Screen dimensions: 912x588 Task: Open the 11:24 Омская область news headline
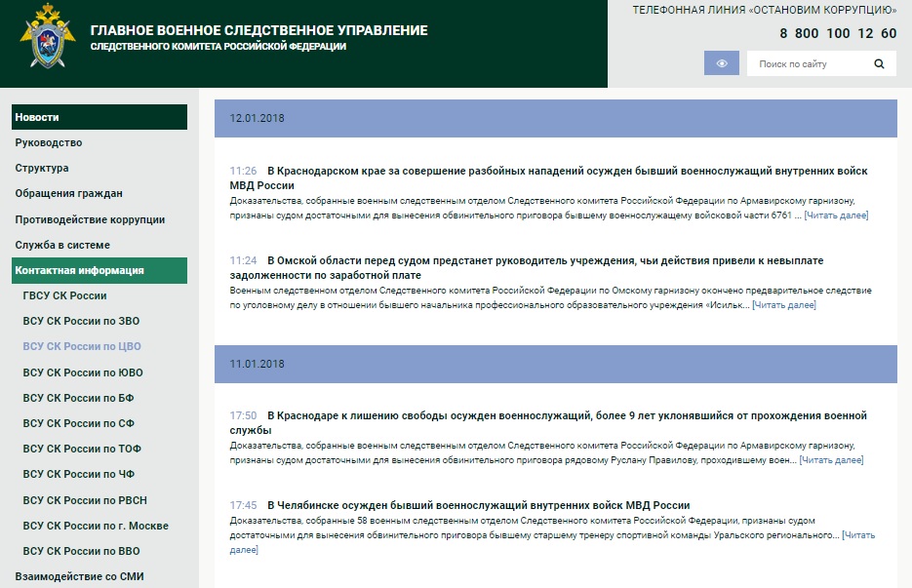(527, 267)
